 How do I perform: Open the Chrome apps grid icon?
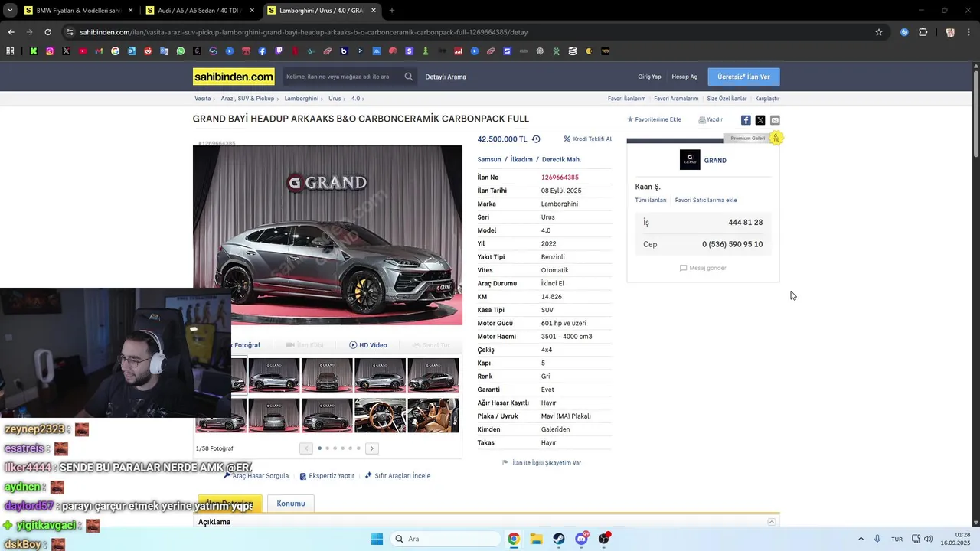click(10, 51)
